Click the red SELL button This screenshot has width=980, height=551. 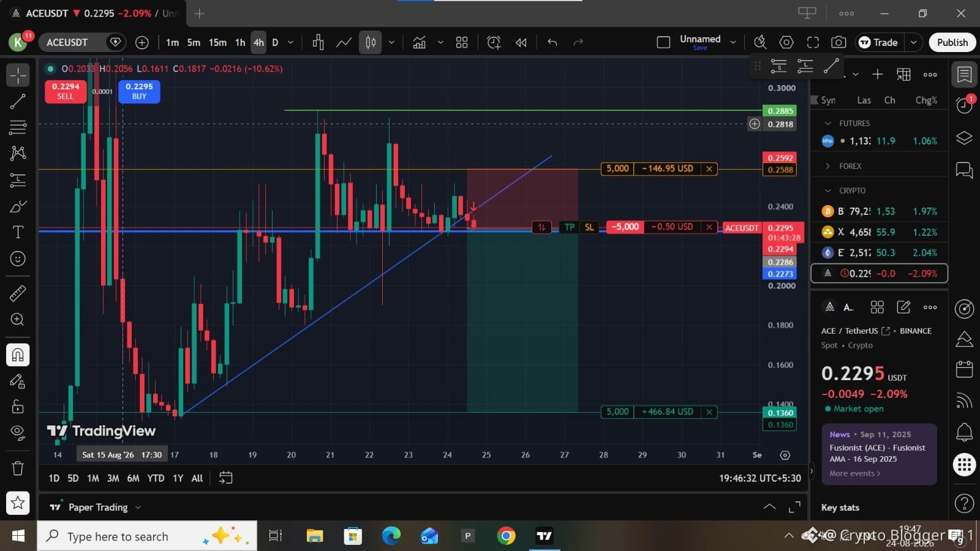(66, 91)
